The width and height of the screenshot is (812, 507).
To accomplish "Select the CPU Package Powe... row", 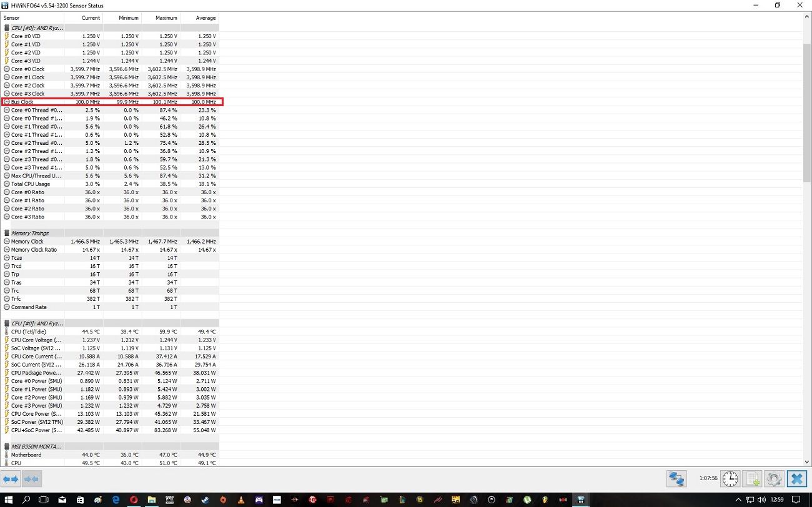I will click(109, 373).
